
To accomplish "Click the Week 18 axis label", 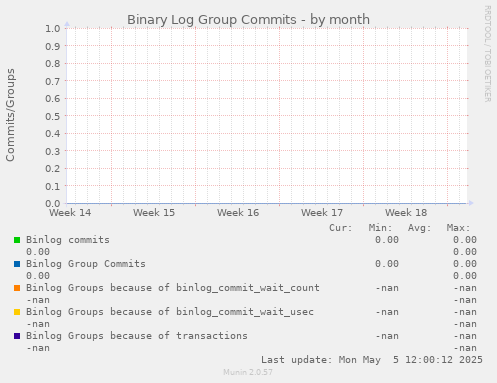I will tap(406, 213).
